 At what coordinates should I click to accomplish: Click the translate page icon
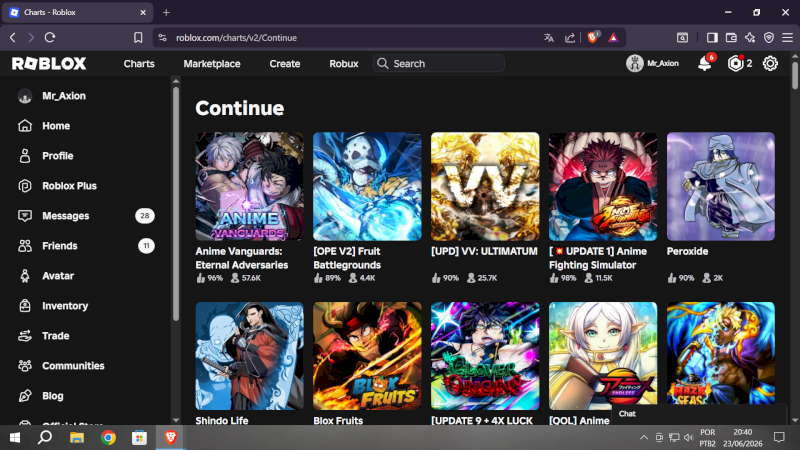548,38
